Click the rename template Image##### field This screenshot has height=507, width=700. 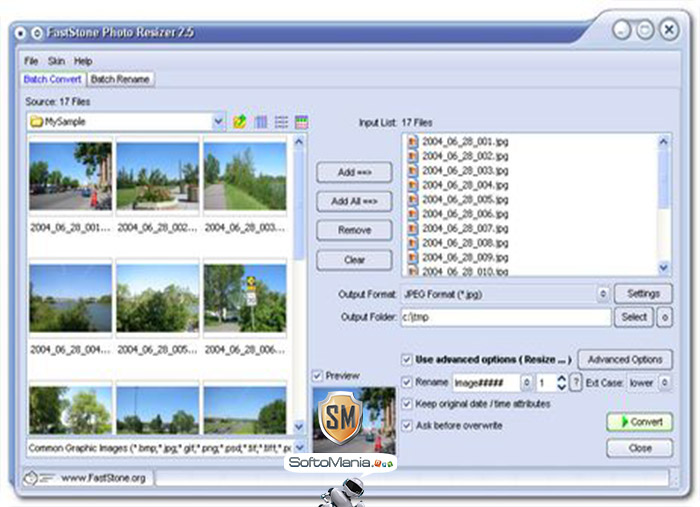tap(487, 382)
